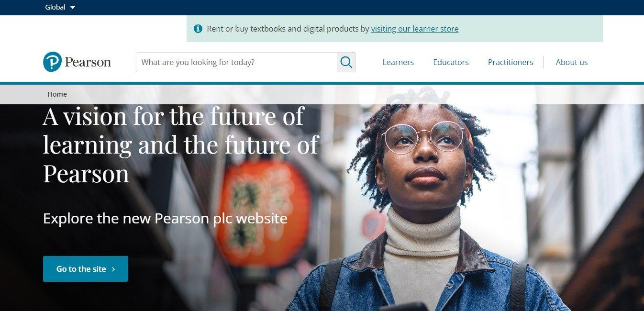Click the arrow icon in Go to the site
The height and width of the screenshot is (311, 644).
tap(113, 269)
